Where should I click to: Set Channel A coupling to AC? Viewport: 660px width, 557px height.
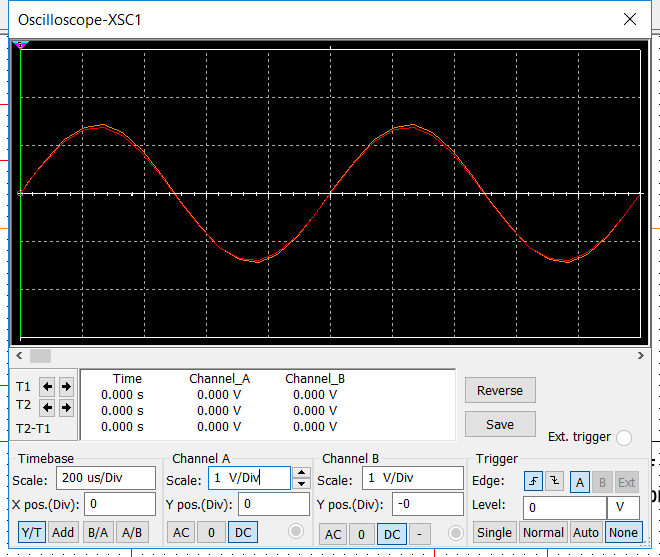click(181, 533)
